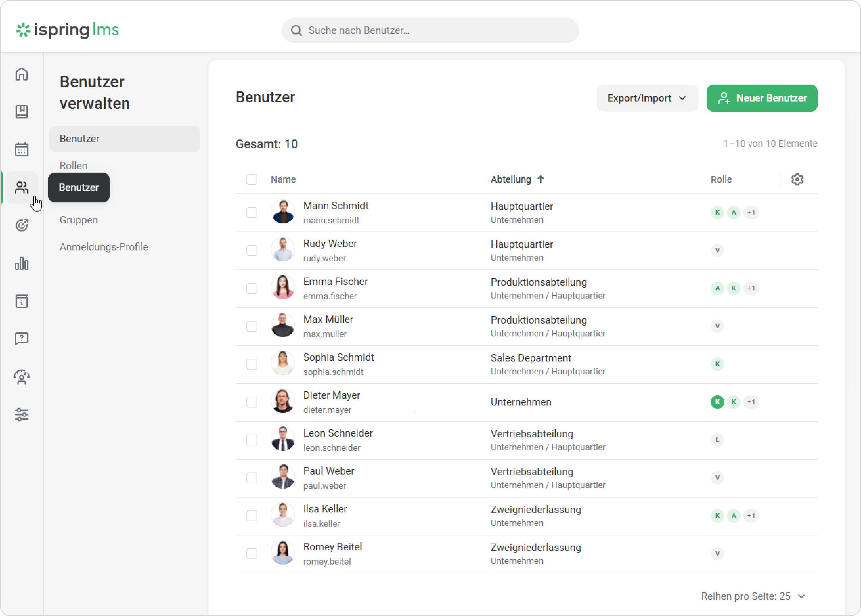Open Reihen pro Seite dropdown
This screenshot has height=616, width=861.
click(752, 596)
